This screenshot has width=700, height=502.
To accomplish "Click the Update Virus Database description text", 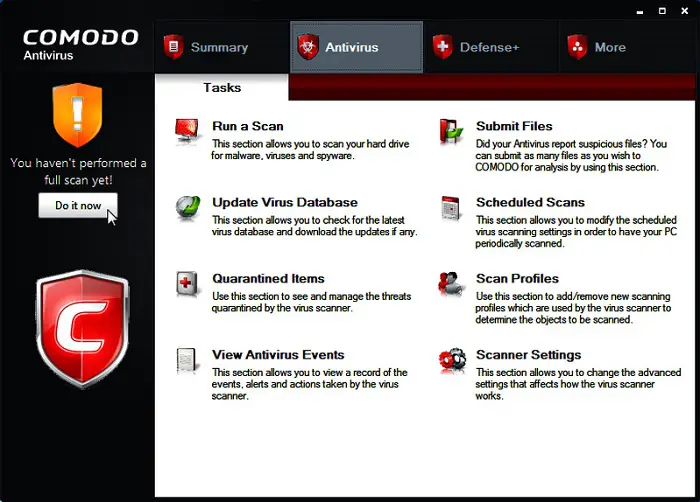I will [x=314, y=226].
